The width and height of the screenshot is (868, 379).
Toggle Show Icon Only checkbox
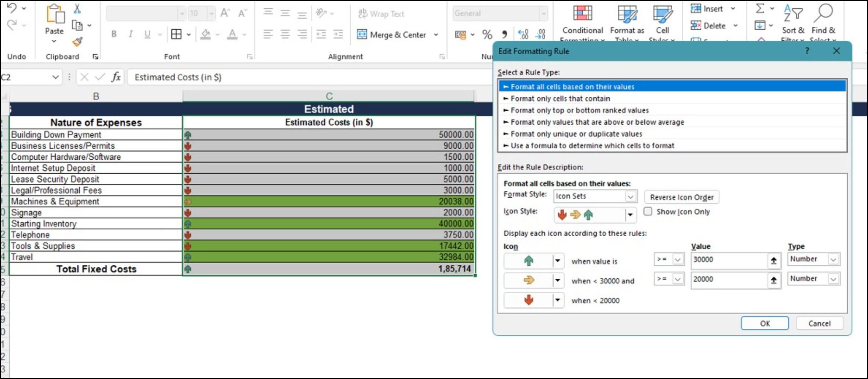(648, 211)
